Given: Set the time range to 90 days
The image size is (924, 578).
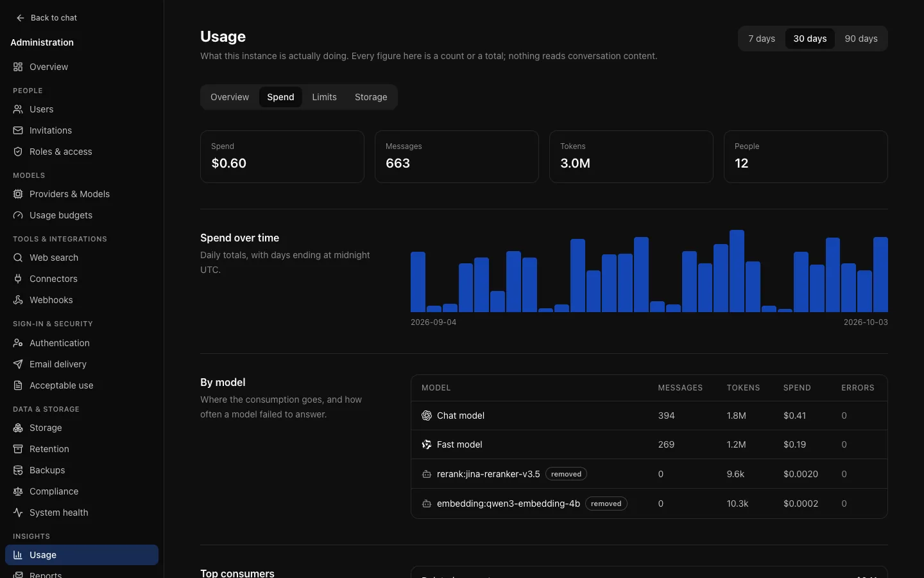Looking at the screenshot, I should pos(861,39).
